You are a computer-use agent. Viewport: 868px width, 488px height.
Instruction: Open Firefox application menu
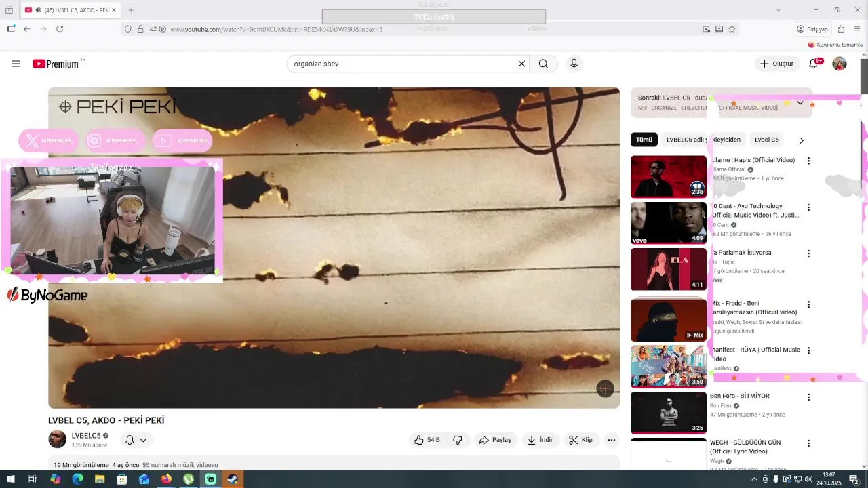point(857,29)
